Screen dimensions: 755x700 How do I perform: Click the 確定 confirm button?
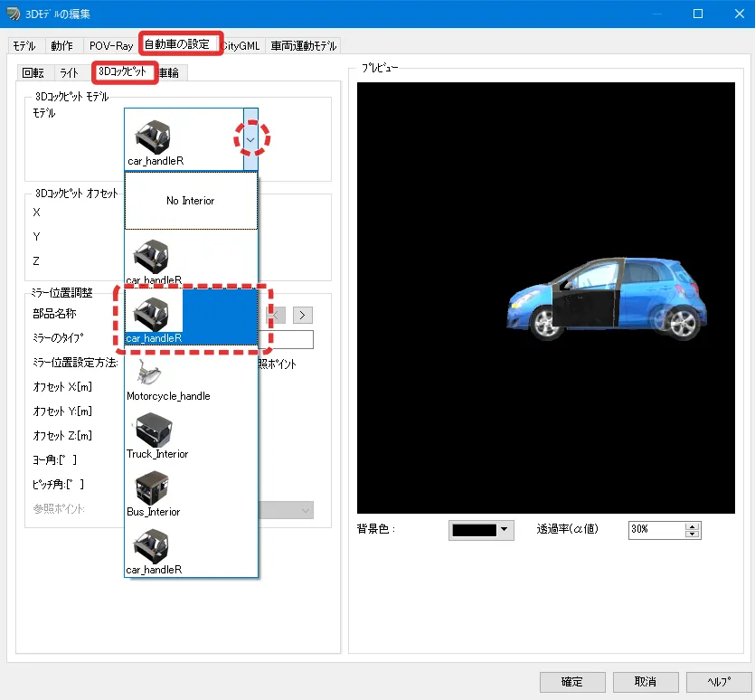[572, 681]
